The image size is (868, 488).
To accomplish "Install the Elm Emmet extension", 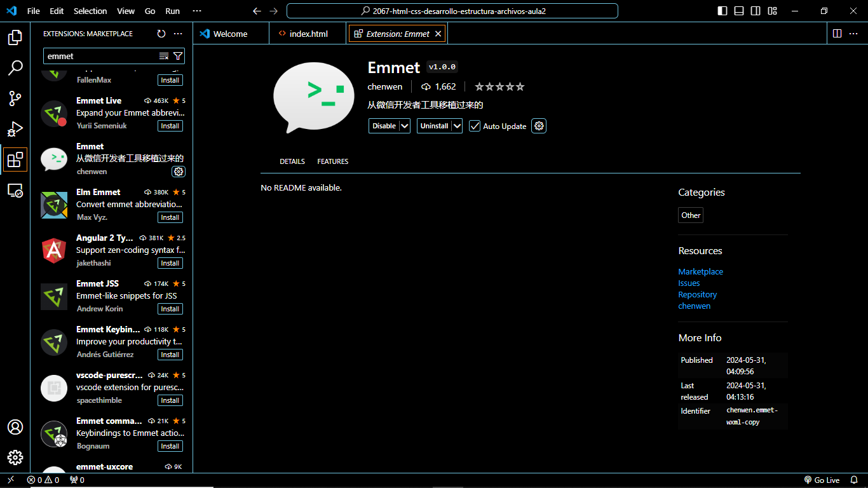I will click(170, 217).
